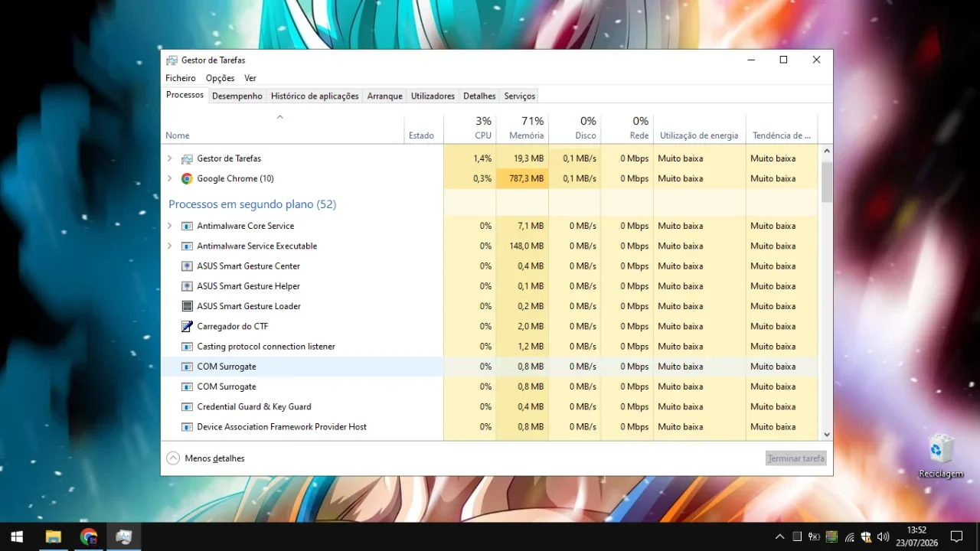Click the 787,3 MB memory cell
Screen dimensions: 980x551
[x=522, y=178]
